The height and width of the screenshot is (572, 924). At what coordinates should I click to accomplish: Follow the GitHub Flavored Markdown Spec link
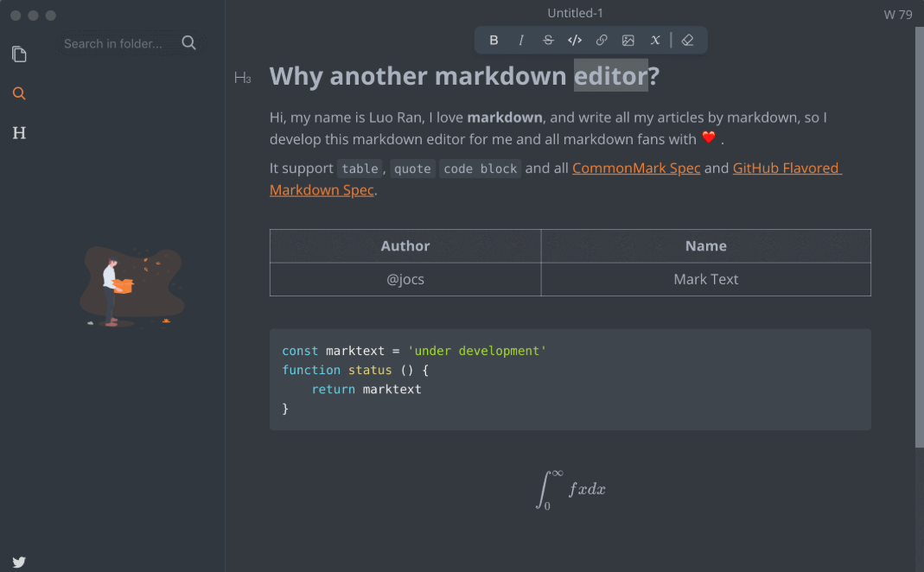coord(786,168)
